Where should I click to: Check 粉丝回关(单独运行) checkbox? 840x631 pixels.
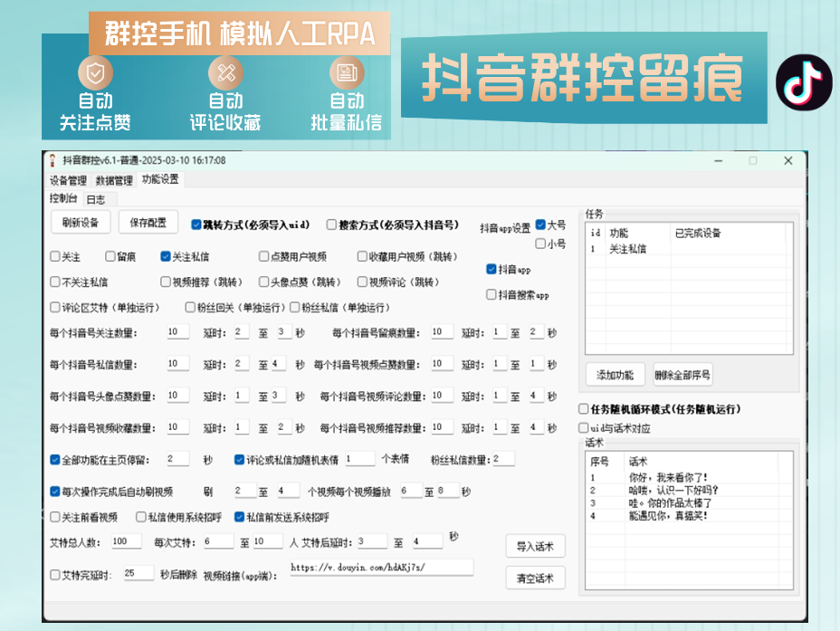coord(190,308)
